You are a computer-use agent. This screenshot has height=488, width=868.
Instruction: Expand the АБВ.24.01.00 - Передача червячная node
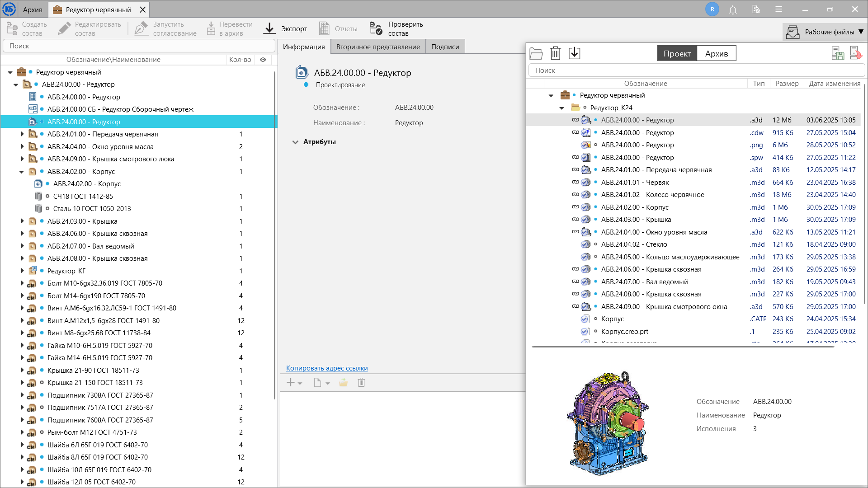22,134
